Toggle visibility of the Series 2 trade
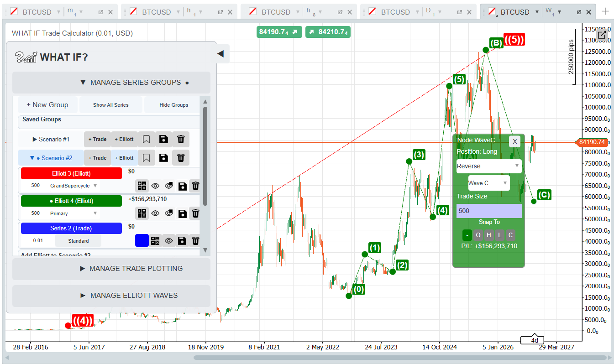Image resolution: width=614 pixels, height=364 pixels. click(x=169, y=240)
